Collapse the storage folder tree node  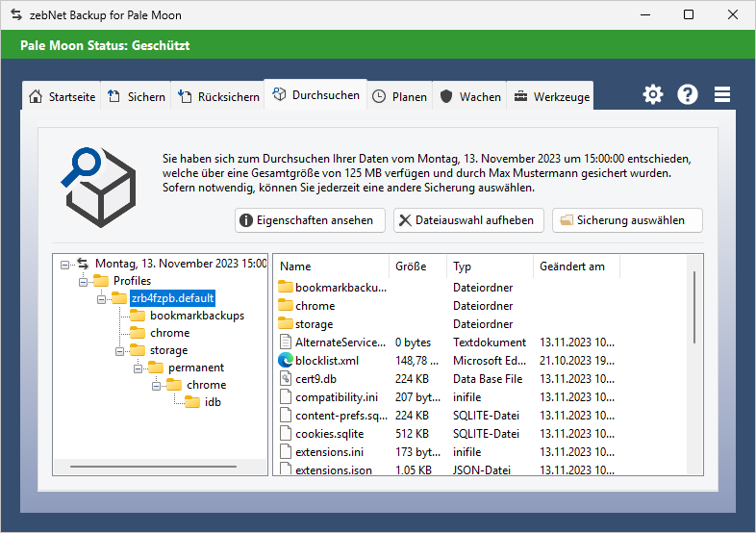[x=119, y=350]
